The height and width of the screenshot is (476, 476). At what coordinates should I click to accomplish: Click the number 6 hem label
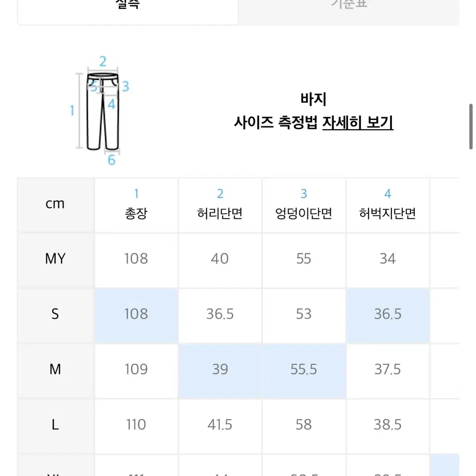(x=112, y=160)
